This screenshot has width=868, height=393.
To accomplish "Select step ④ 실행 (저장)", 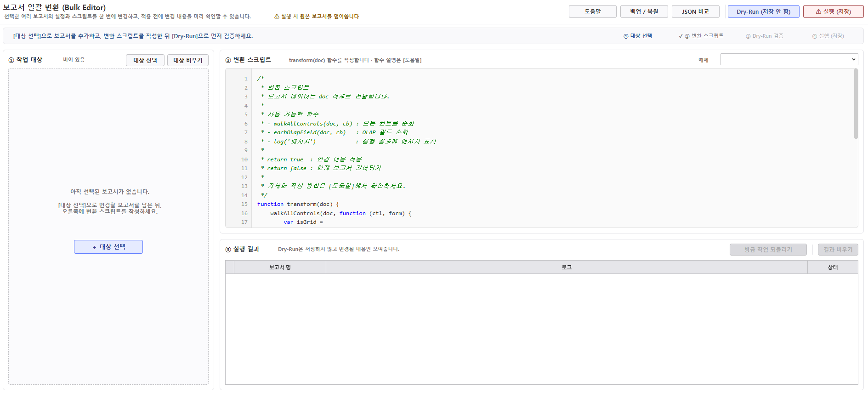I will (828, 36).
